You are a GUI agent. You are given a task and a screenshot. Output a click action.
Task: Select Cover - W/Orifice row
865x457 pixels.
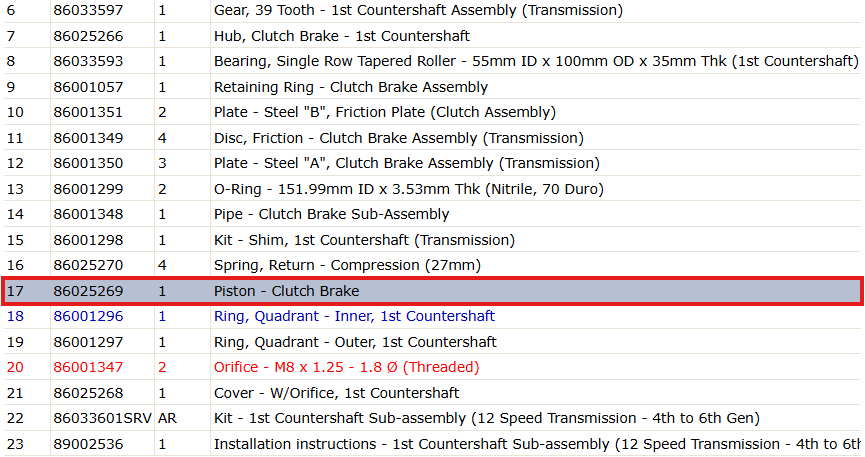click(432, 393)
